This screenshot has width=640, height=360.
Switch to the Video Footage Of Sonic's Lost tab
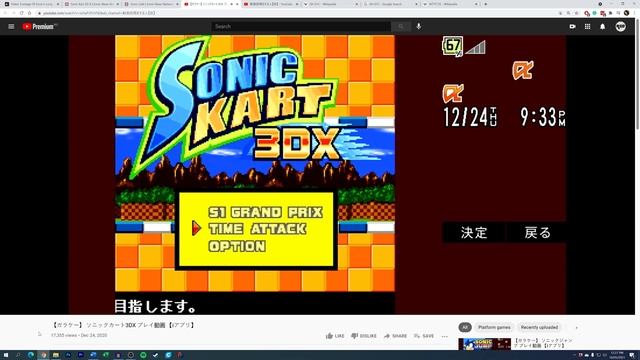[x=32, y=4]
